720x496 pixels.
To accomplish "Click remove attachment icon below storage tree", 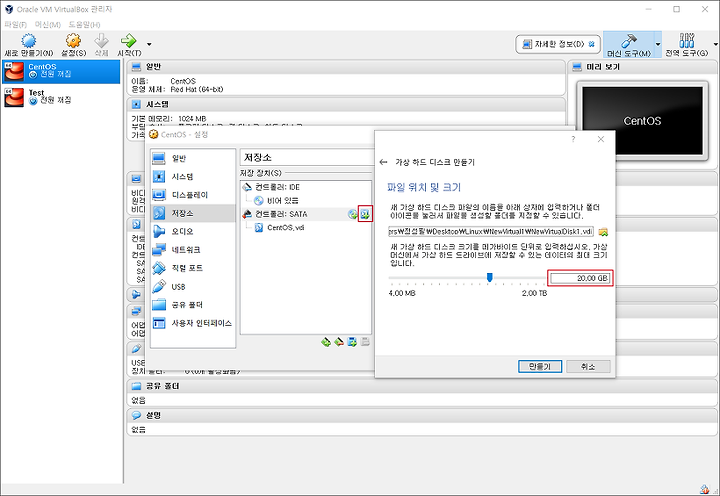I will pos(365,342).
